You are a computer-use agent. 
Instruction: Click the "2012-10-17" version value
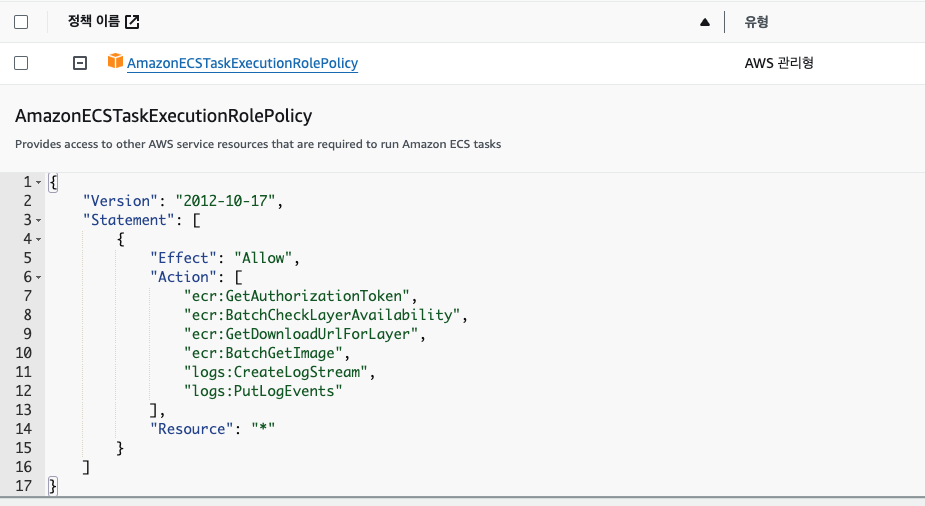[x=225, y=201]
